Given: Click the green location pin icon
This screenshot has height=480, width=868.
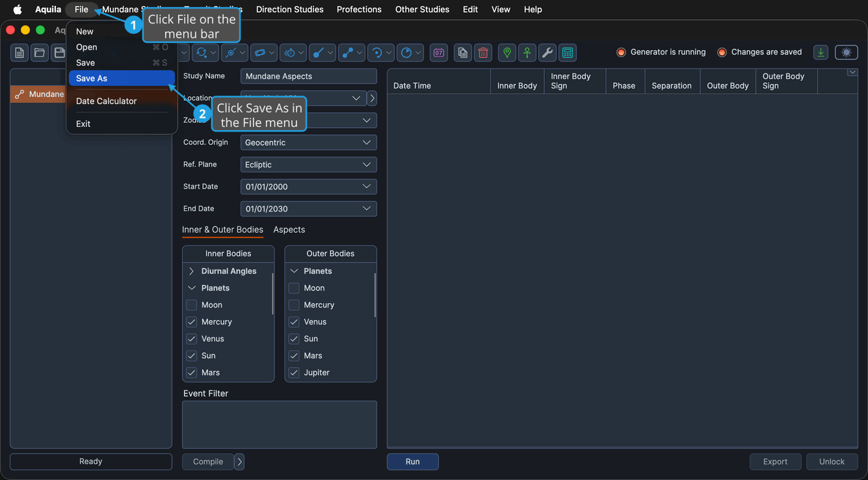Looking at the screenshot, I should 507,53.
